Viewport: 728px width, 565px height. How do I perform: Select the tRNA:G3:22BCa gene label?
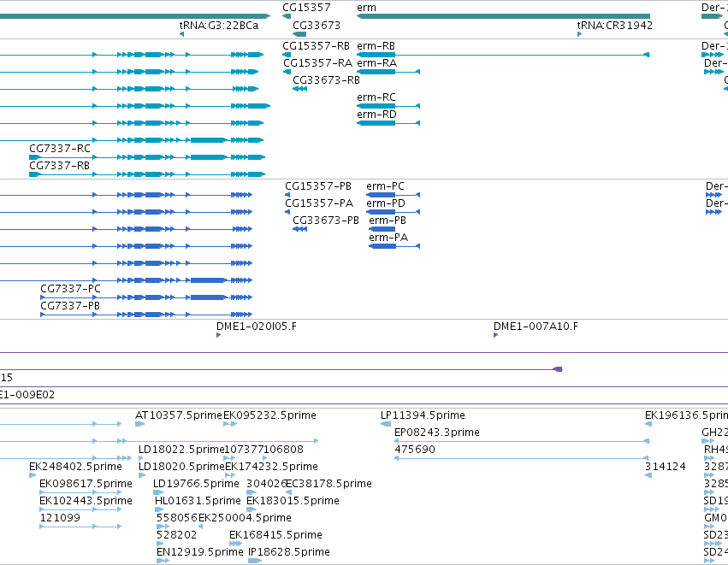pos(219,25)
